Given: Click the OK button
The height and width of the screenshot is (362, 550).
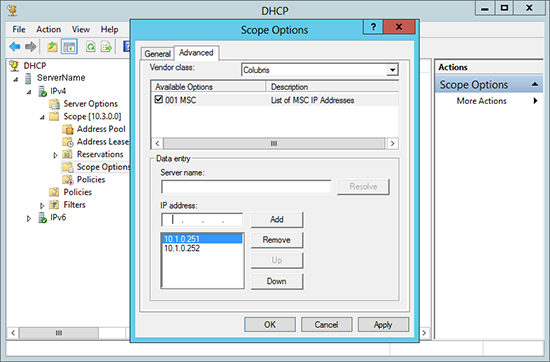Looking at the screenshot, I should point(270,324).
